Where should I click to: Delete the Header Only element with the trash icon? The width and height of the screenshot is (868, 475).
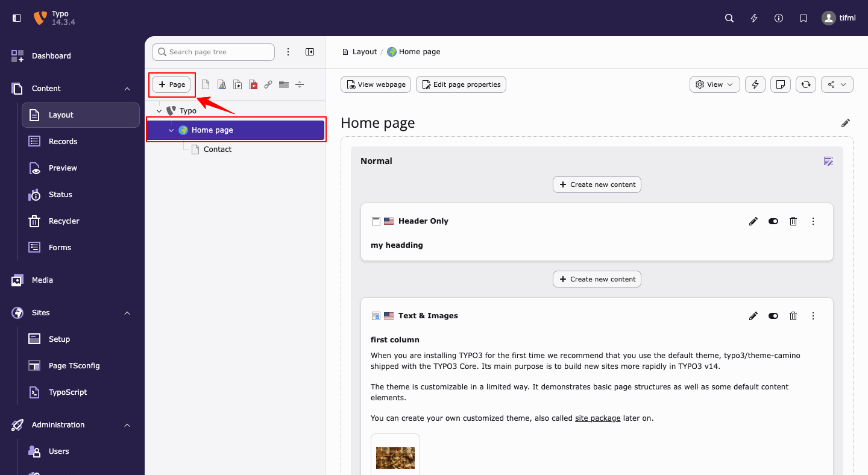point(793,221)
